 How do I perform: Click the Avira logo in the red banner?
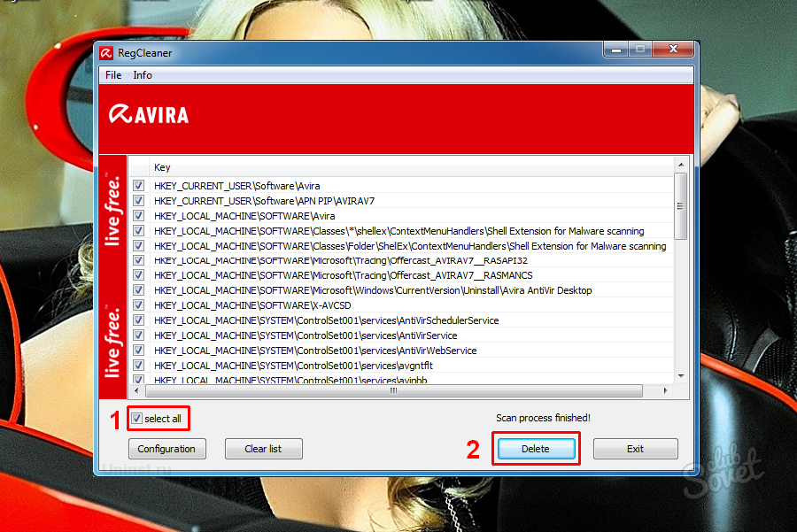click(x=149, y=114)
